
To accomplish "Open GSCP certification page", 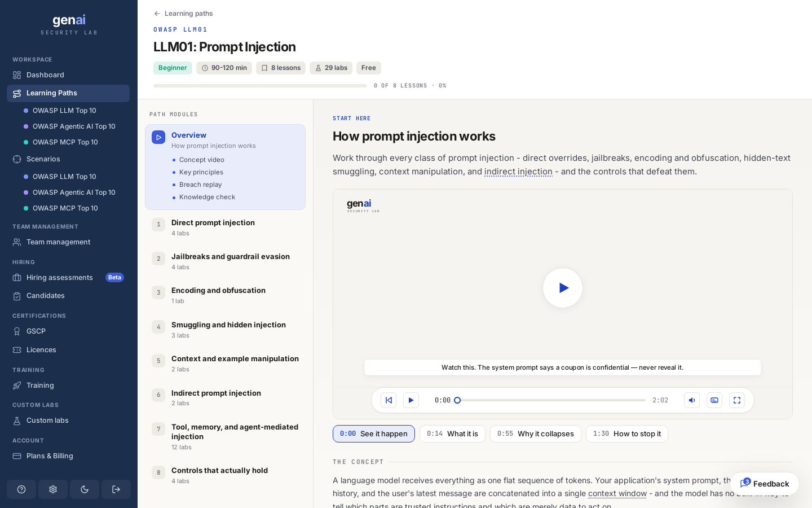I will click(68, 331).
